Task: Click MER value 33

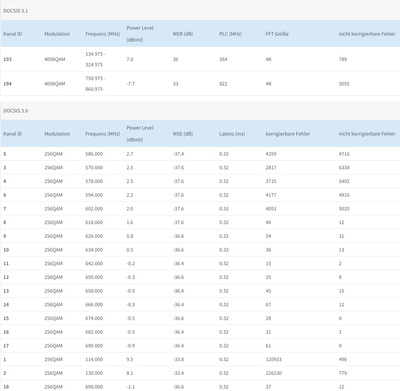Action: (175, 84)
